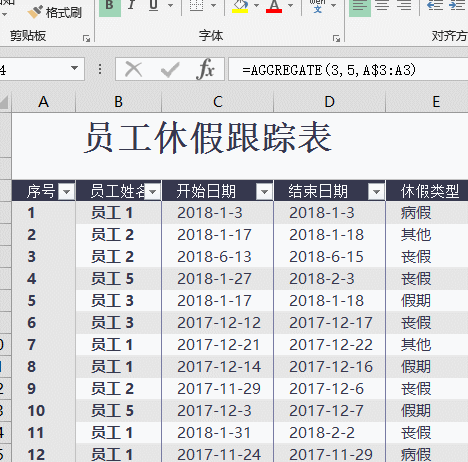
Task: Toggle Underline formatting button
Action: coord(153,6)
